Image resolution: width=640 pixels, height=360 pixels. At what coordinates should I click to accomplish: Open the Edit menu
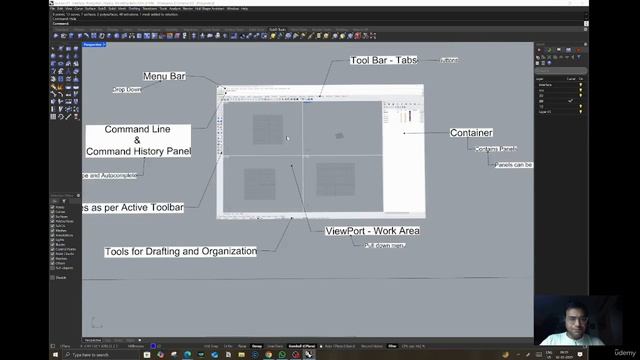59,9
